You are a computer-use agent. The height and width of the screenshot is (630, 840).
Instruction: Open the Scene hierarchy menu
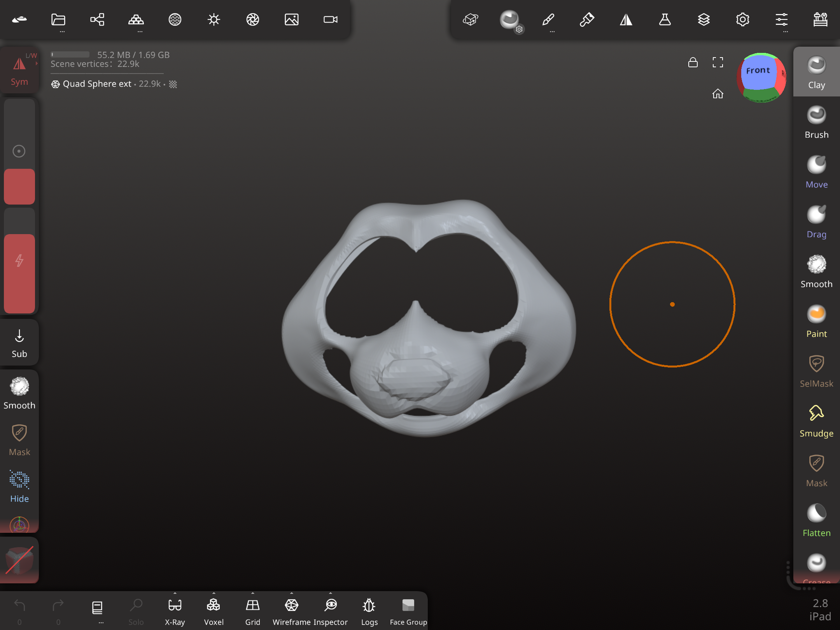pos(97,19)
